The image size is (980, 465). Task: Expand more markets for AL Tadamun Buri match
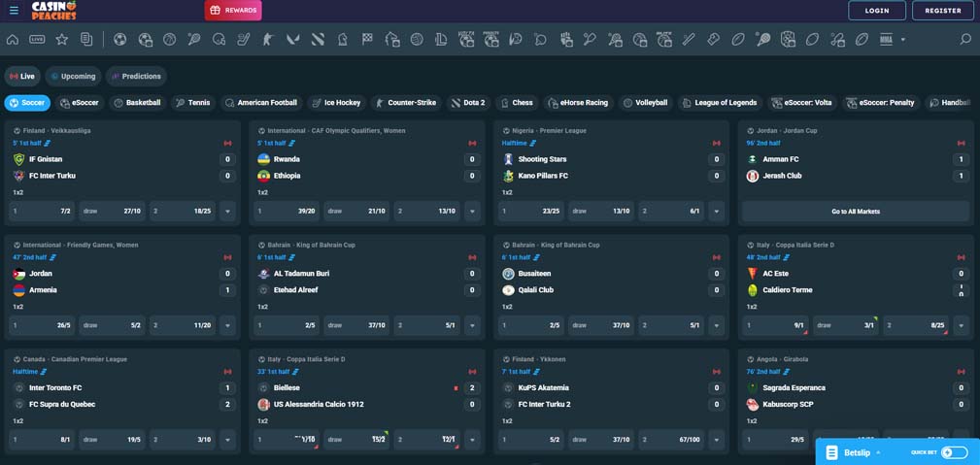472,325
